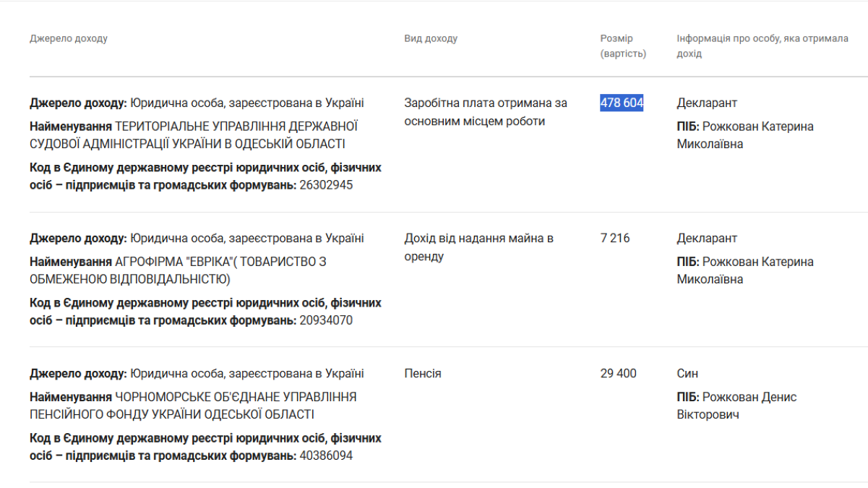
Task: Click the 'Пенсія' income type
Action: 423,374
